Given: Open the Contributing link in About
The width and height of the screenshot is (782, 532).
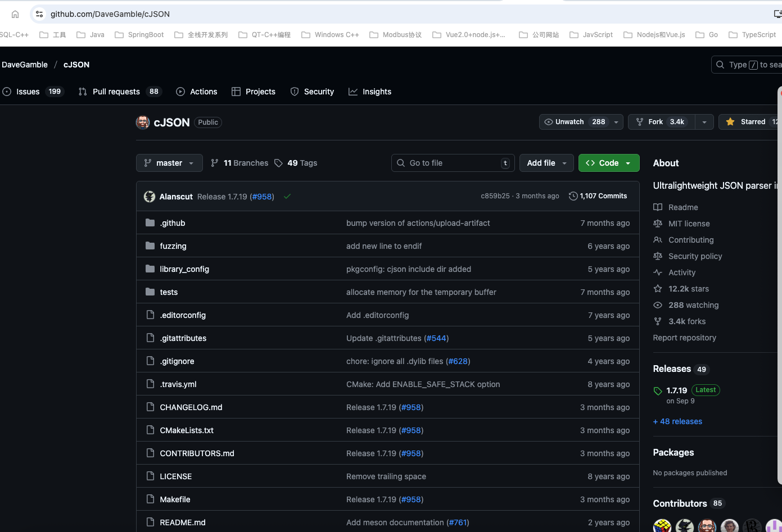Looking at the screenshot, I should [x=691, y=240].
